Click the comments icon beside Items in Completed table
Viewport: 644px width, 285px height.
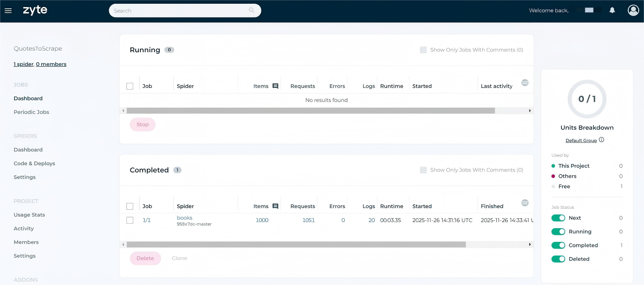(x=276, y=206)
